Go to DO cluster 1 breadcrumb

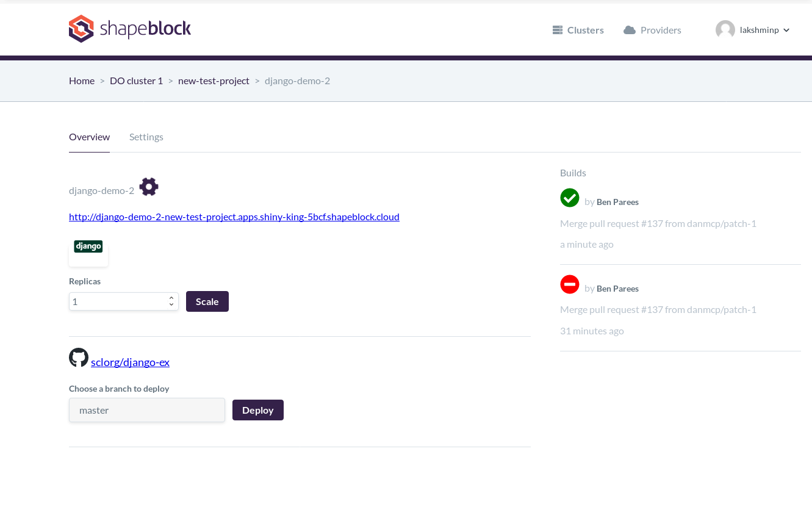136,81
